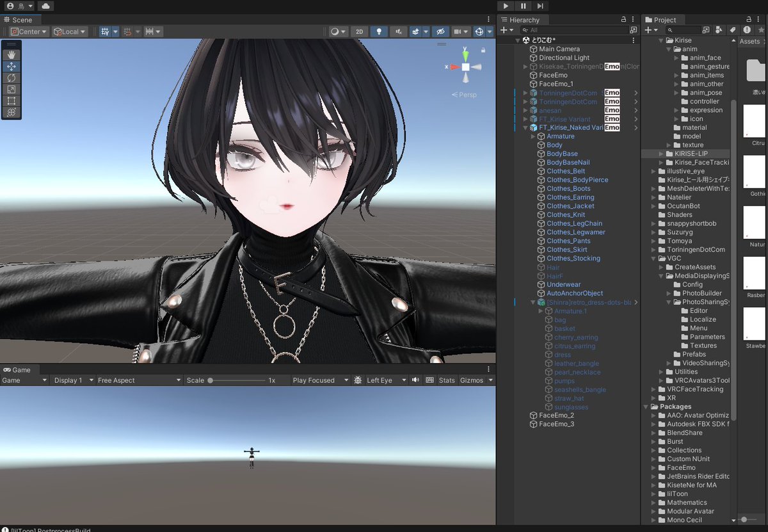Click the Persp projection label
This screenshot has width=768, height=532.
click(x=465, y=94)
